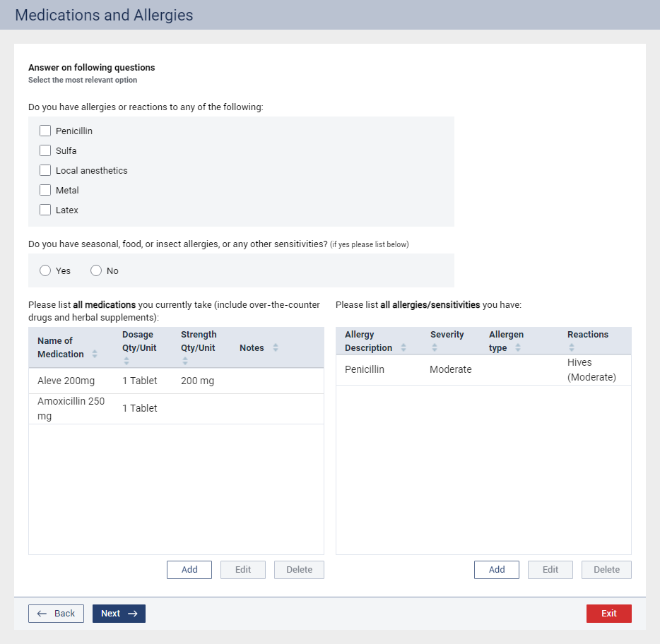Exit the questionnaire with red button

(x=608, y=614)
